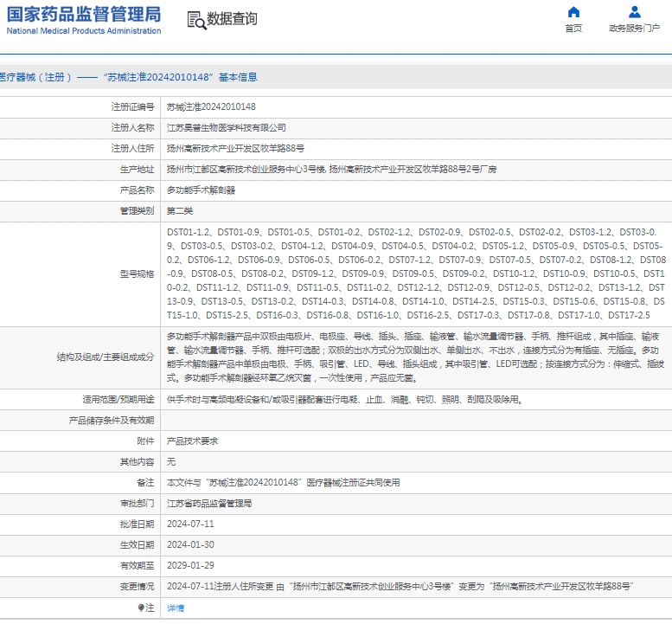Click the 首页 text link
The width and height of the screenshot is (672, 624).
(x=573, y=29)
